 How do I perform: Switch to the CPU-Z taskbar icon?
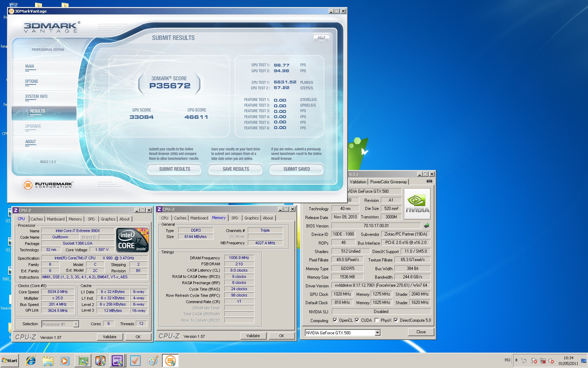coord(117,361)
